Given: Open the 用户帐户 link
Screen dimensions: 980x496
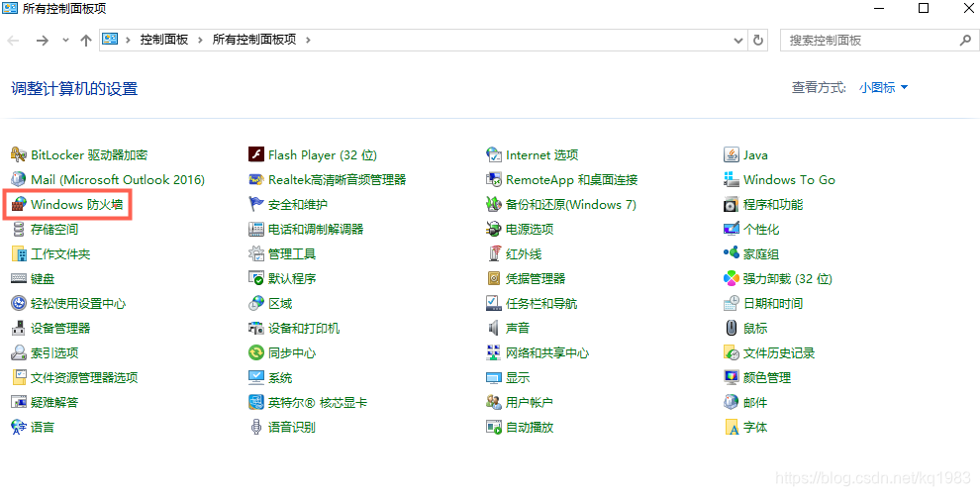Looking at the screenshot, I should (530, 402).
